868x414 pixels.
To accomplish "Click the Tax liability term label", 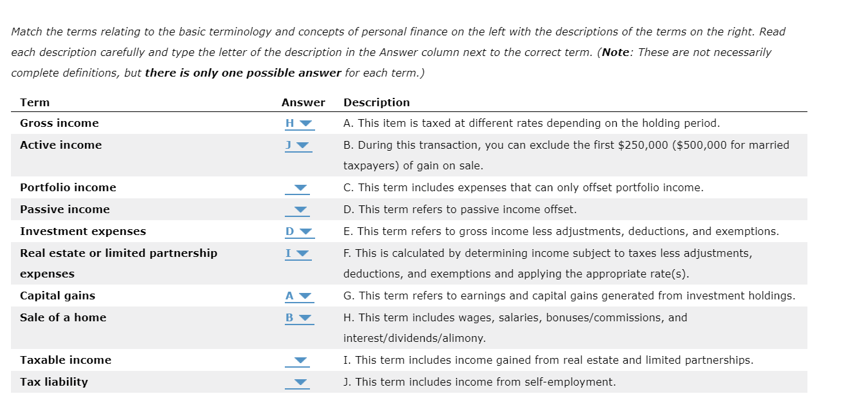I will [54, 382].
